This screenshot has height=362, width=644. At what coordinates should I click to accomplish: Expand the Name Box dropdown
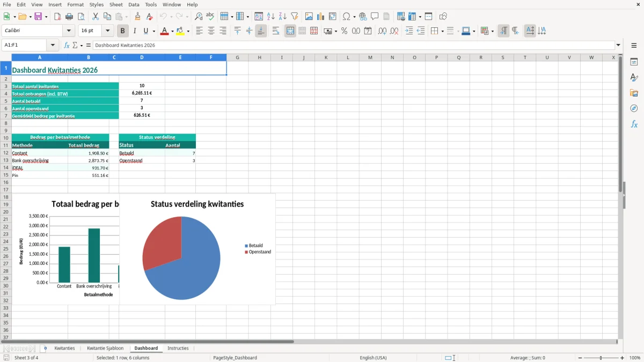(53, 45)
